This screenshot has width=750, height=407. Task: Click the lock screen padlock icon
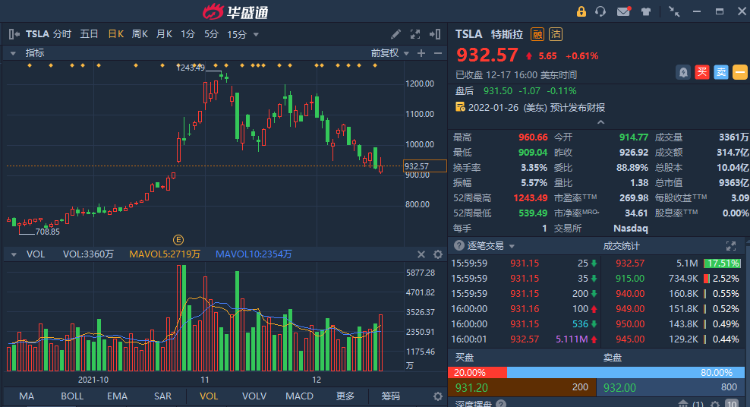[581, 11]
